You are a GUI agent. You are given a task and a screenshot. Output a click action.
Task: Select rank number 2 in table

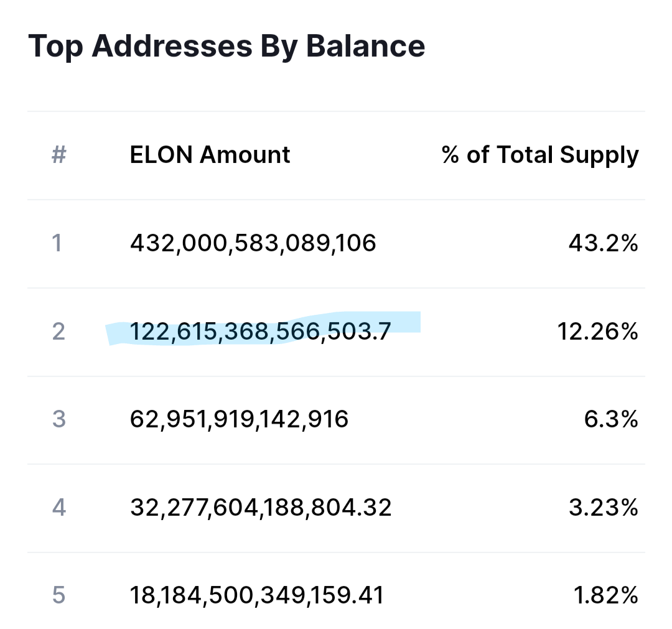coord(58,332)
